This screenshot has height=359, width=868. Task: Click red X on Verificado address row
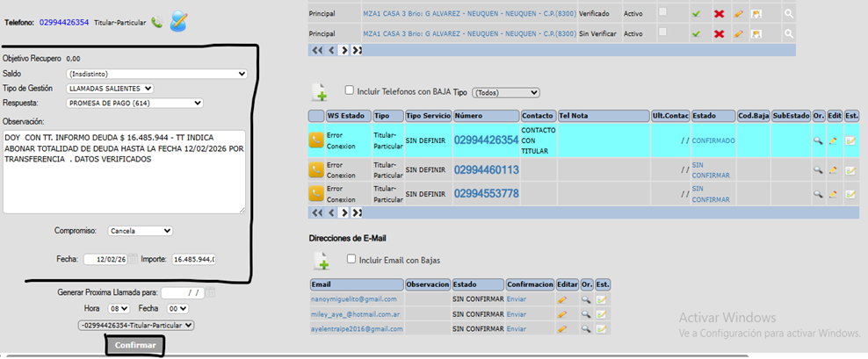(x=719, y=14)
